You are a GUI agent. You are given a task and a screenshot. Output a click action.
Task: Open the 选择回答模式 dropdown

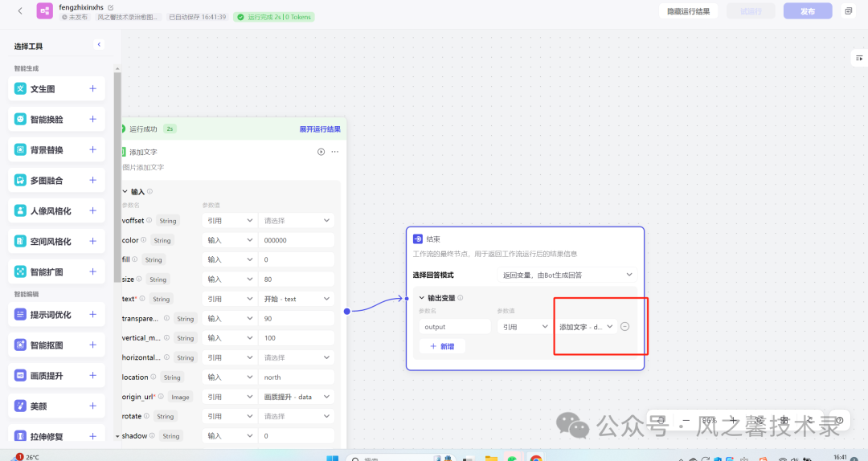(567, 275)
